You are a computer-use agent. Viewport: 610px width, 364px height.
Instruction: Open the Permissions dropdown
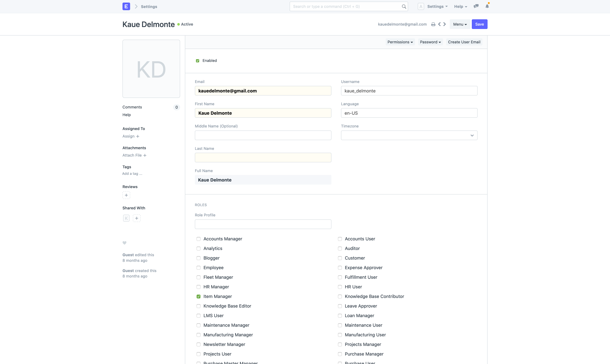pos(400,42)
